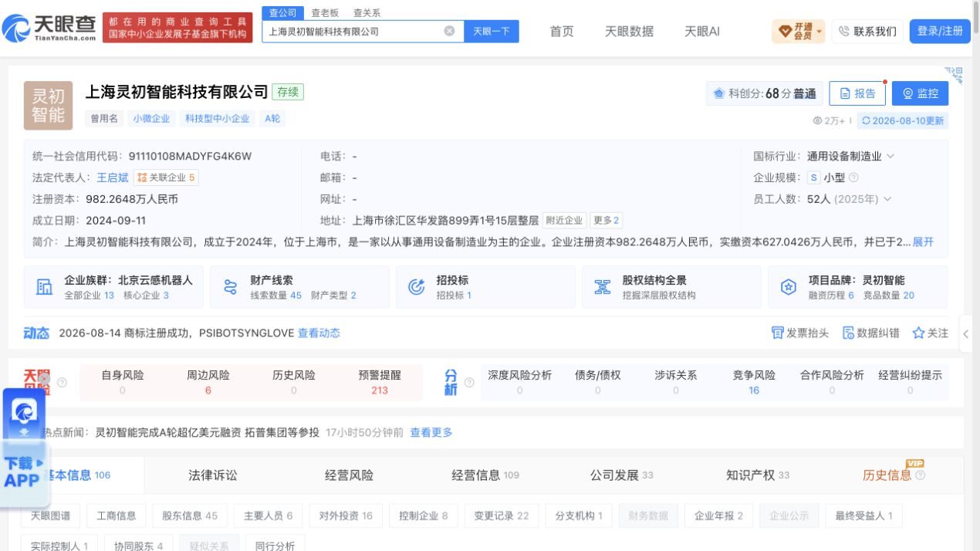The height and width of the screenshot is (551, 980).
Task: Click the 科创分 score badge
Action: click(x=764, y=93)
